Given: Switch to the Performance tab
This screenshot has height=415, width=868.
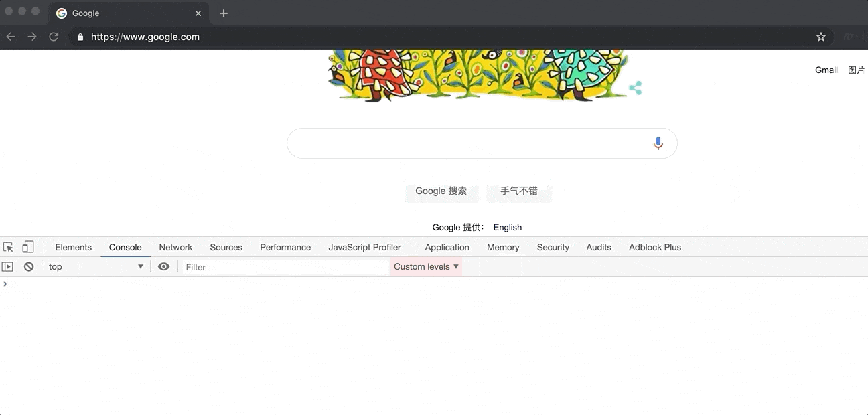Looking at the screenshot, I should tap(285, 247).
